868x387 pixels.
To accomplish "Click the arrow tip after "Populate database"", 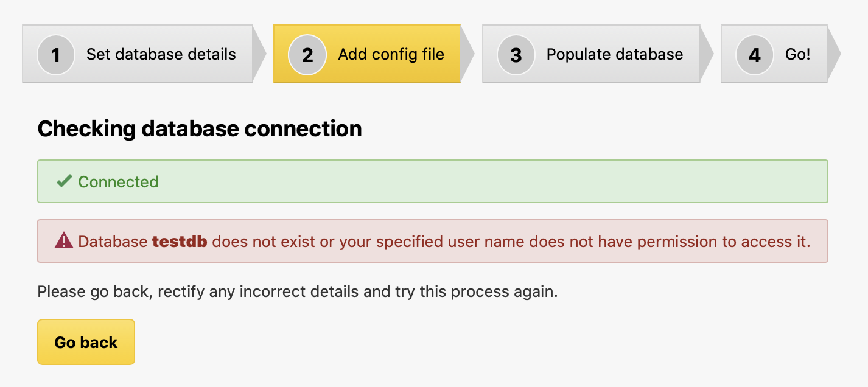I will (707, 54).
